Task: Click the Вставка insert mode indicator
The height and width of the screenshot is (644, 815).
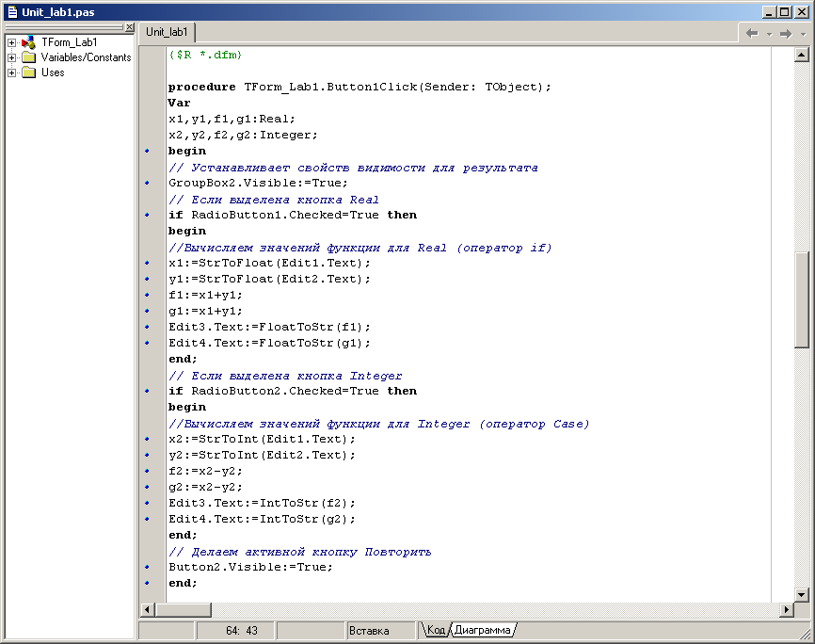Action: 369,631
